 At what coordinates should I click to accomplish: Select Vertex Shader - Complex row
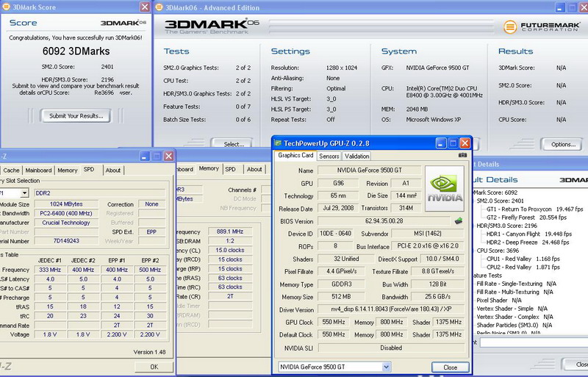tap(514, 317)
